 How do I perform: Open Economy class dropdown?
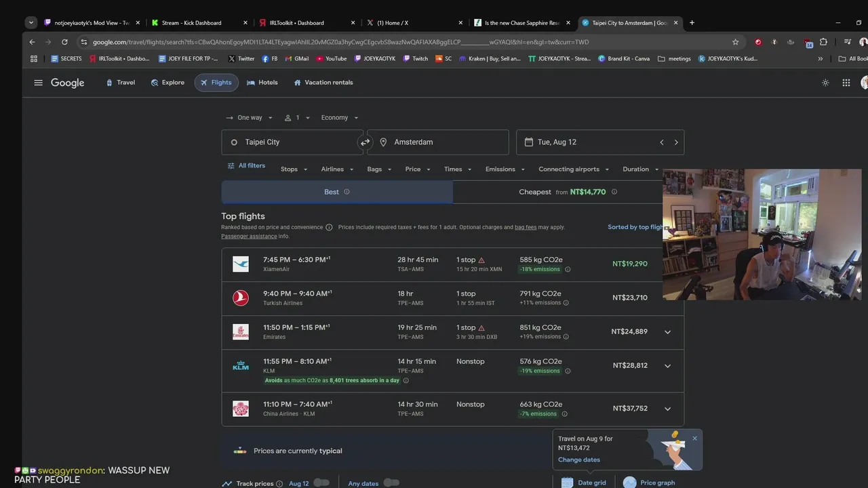coord(340,118)
